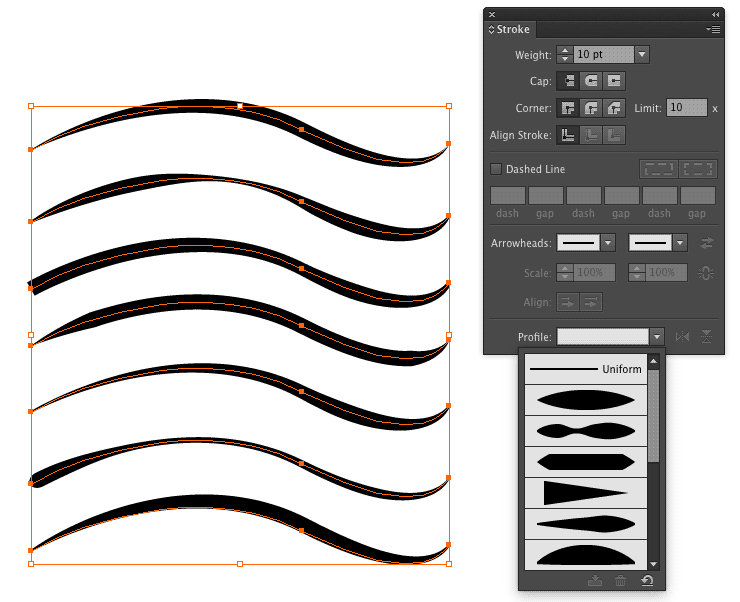Link arrowhead start and end scales
The height and width of the screenshot is (602, 740).
point(706,273)
